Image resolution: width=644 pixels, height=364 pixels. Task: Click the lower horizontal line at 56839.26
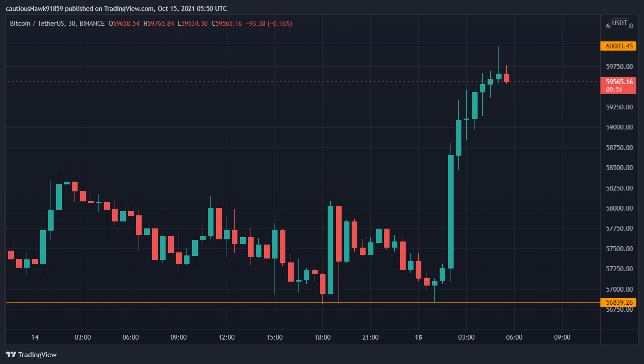(218, 302)
